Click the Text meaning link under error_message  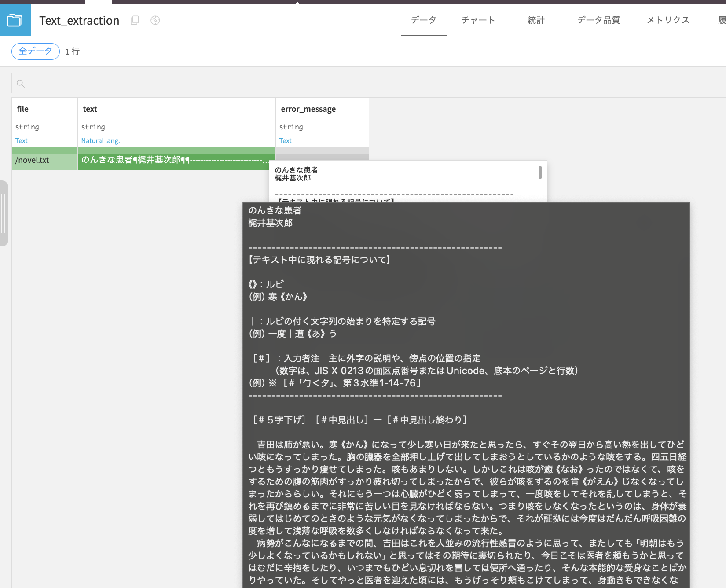286,141
